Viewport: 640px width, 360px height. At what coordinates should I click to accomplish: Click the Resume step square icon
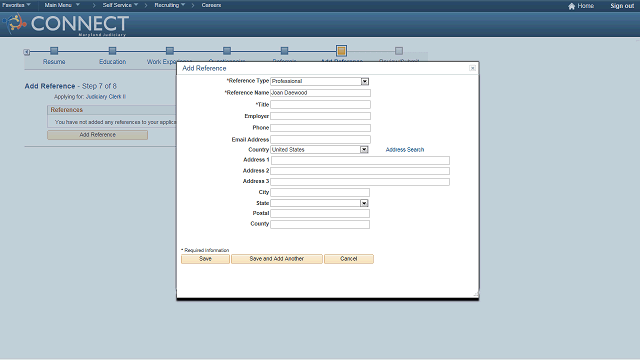(x=54, y=51)
